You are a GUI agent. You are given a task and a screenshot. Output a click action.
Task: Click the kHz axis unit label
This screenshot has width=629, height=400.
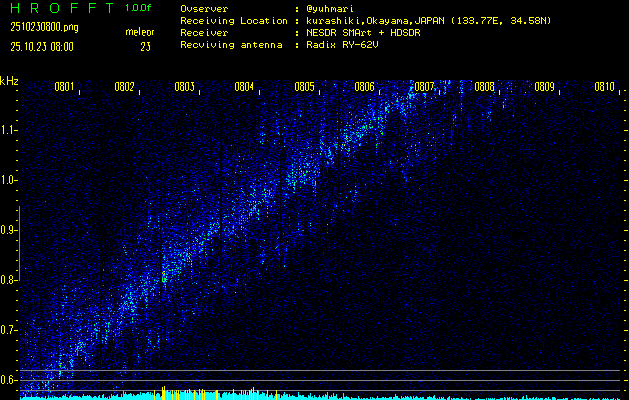pos(9,80)
